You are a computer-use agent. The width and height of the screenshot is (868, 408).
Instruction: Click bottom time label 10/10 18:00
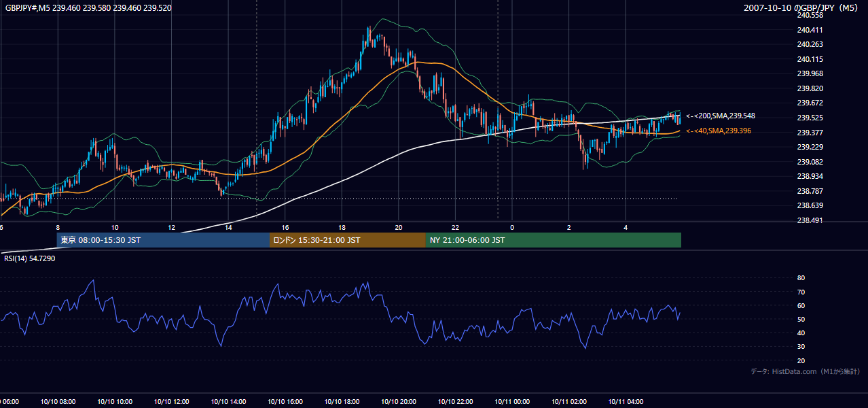pos(342,402)
